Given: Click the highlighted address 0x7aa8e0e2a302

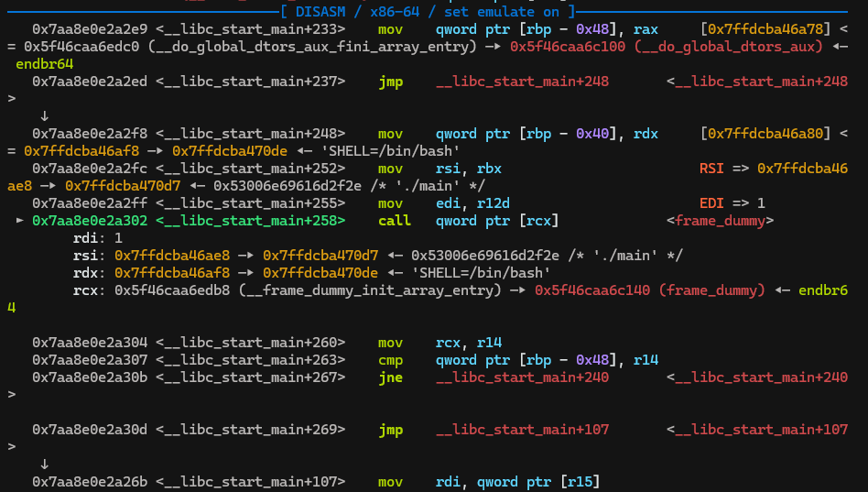Looking at the screenshot, I should pyautogui.click(x=90, y=221).
